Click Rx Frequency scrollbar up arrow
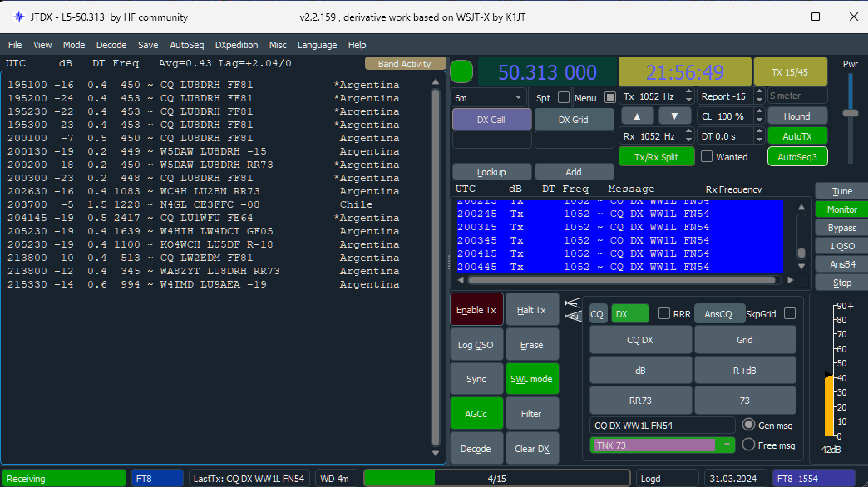 pyautogui.click(x=801, y=207)
